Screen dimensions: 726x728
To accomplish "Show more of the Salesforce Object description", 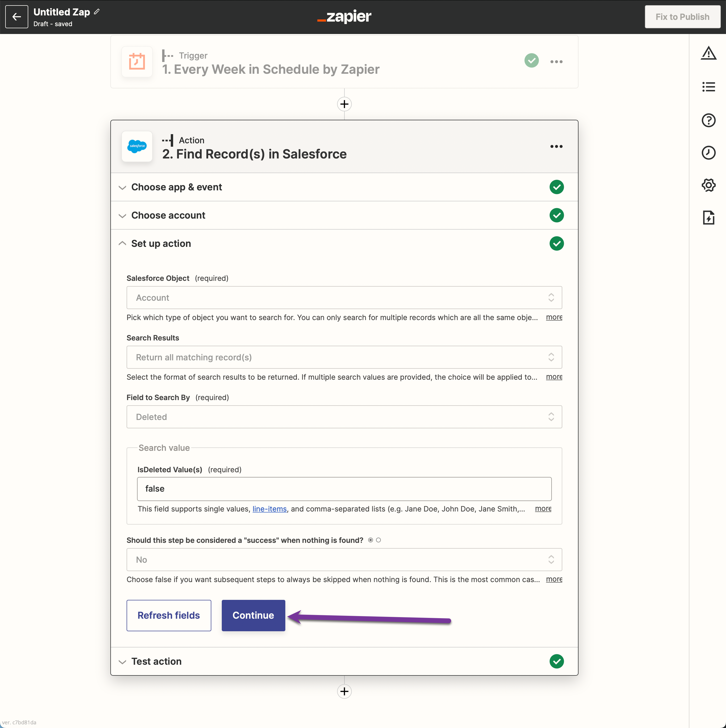I will pyautogui.click(x=554, y=317).
